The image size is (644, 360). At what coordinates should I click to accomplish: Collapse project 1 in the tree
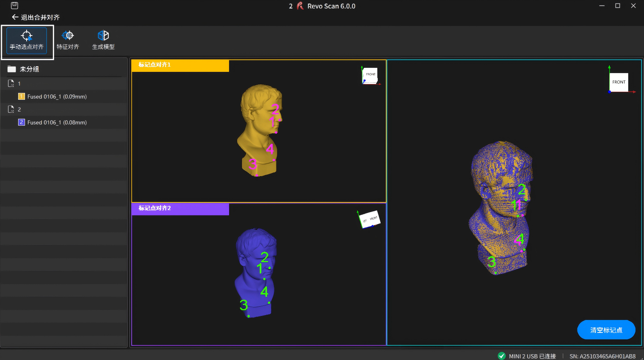[x=11, y=84]
